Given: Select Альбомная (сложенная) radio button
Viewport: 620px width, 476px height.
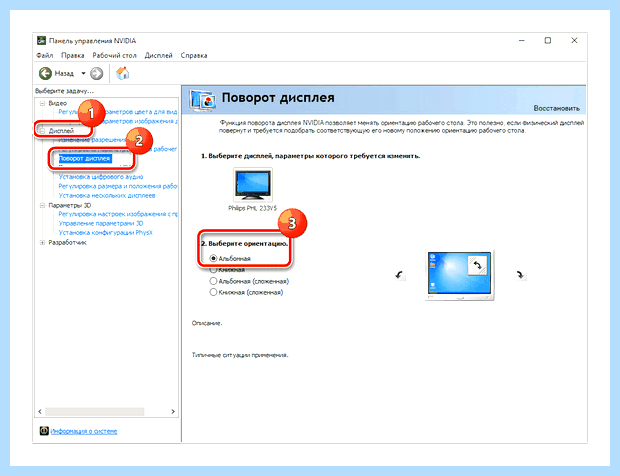Looking at the screenshot, I should coord(213,281).
